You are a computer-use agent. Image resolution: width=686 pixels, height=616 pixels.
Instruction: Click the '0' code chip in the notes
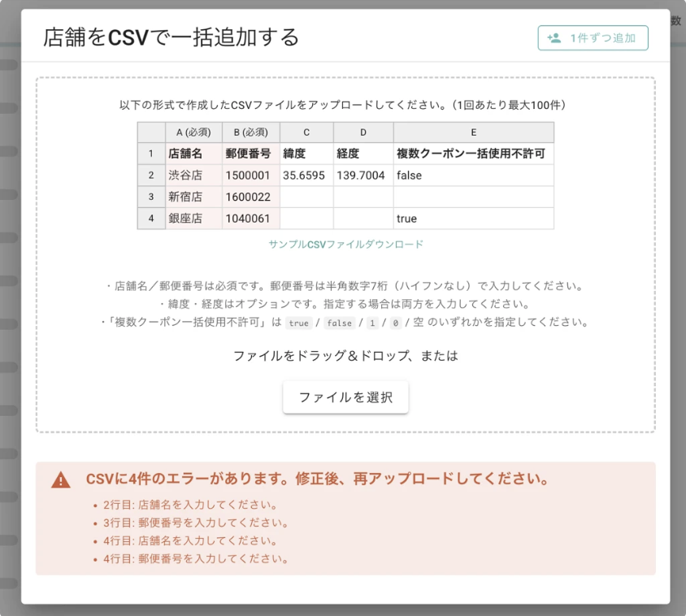pyautogui.click(x=396, y=323)
